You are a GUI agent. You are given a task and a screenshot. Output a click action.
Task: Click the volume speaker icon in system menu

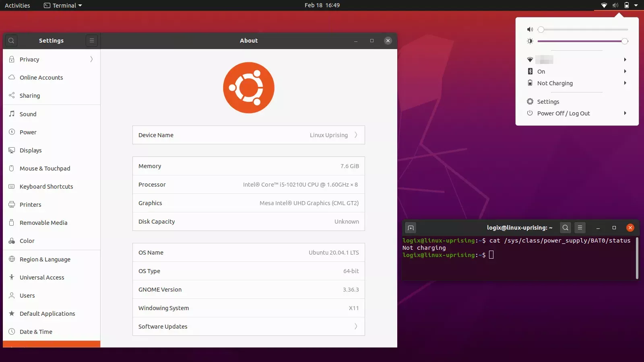530,29
